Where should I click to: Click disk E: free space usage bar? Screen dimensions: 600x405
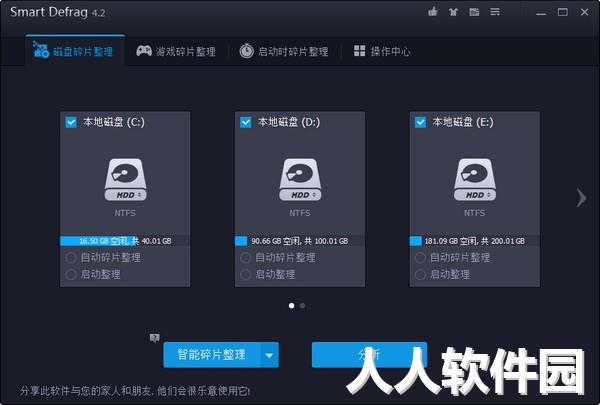click(474, 241)
